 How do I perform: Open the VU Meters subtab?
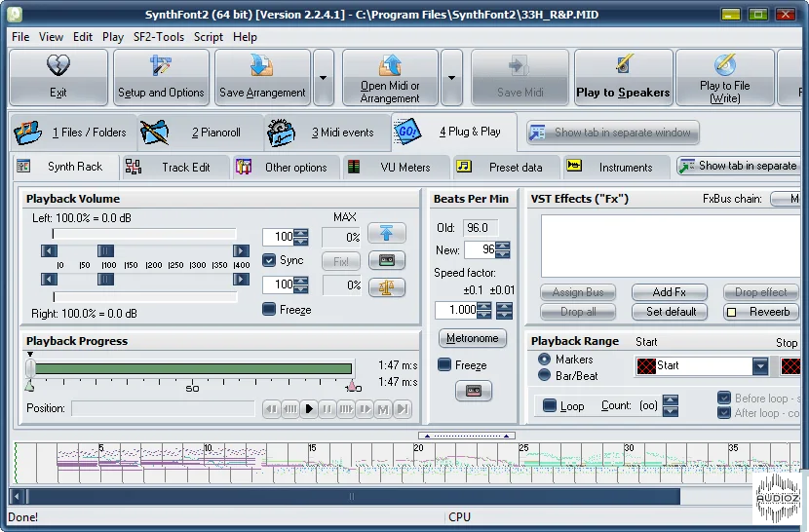pyautogui.click(x=395, y=168)
